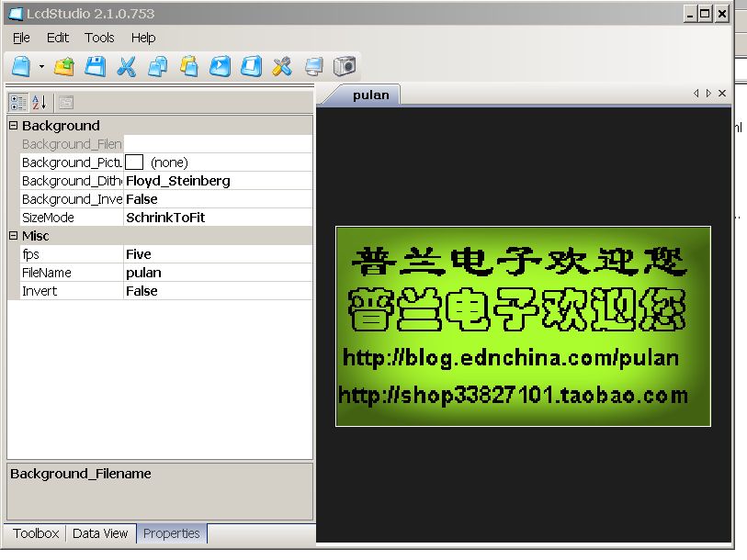Click the camera screenshot icon
The width and height of the screenshot is (747, 560).
pyautogui.click(x=345, y=66)
